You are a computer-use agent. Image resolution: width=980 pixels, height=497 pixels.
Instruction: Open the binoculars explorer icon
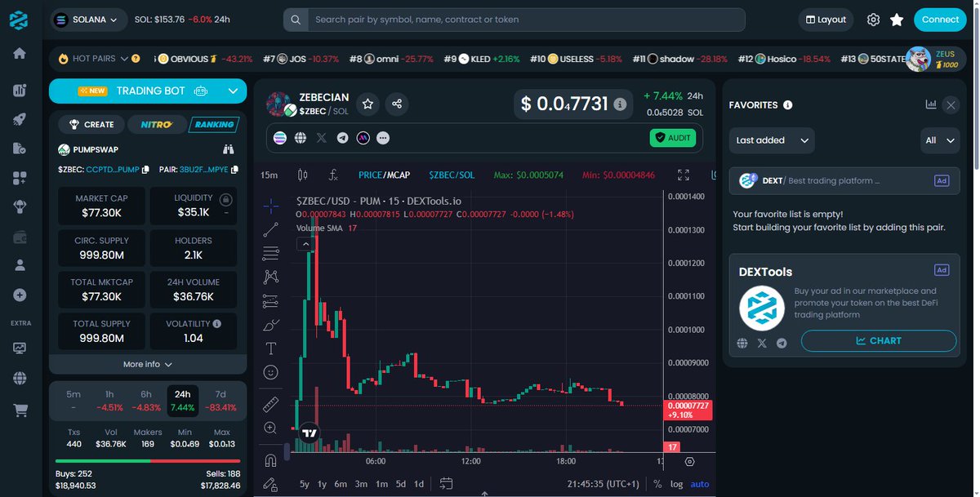tap(229, 150)
